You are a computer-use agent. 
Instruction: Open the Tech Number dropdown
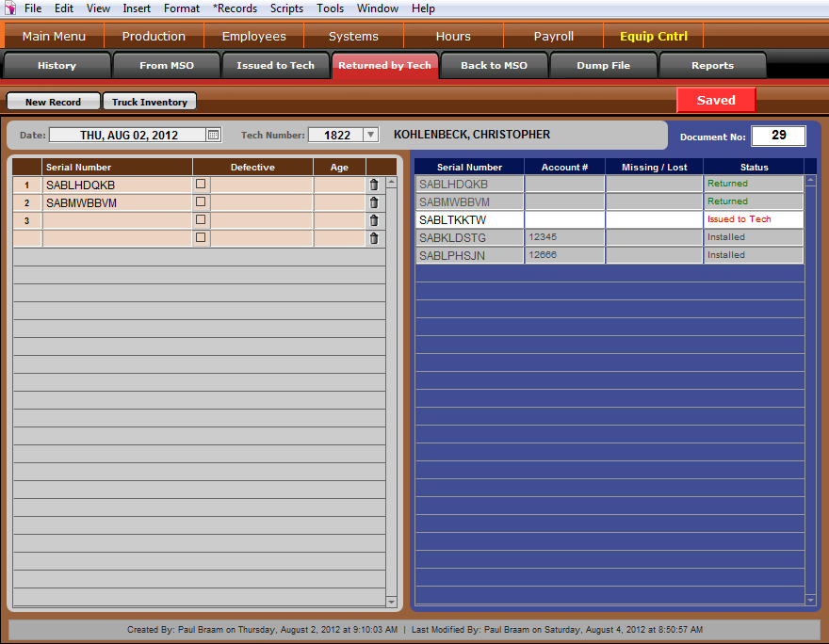pos(369,135)
